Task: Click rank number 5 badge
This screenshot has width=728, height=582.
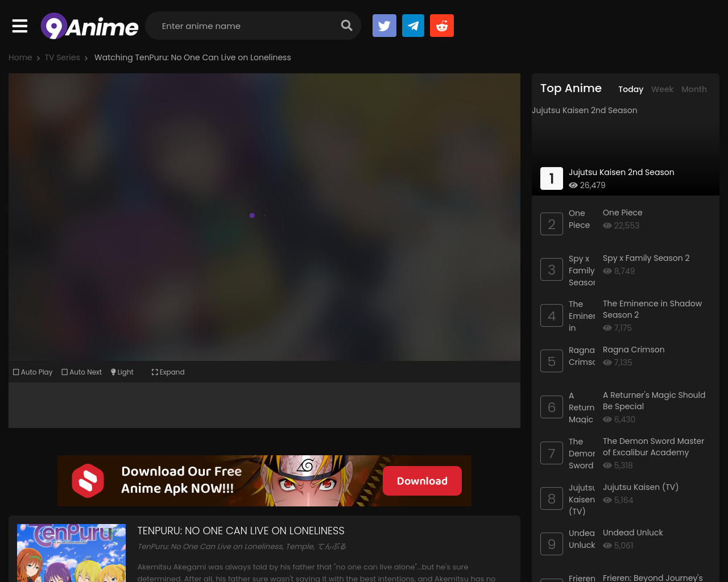Action: pyautogui.click(x=552, y=361)
